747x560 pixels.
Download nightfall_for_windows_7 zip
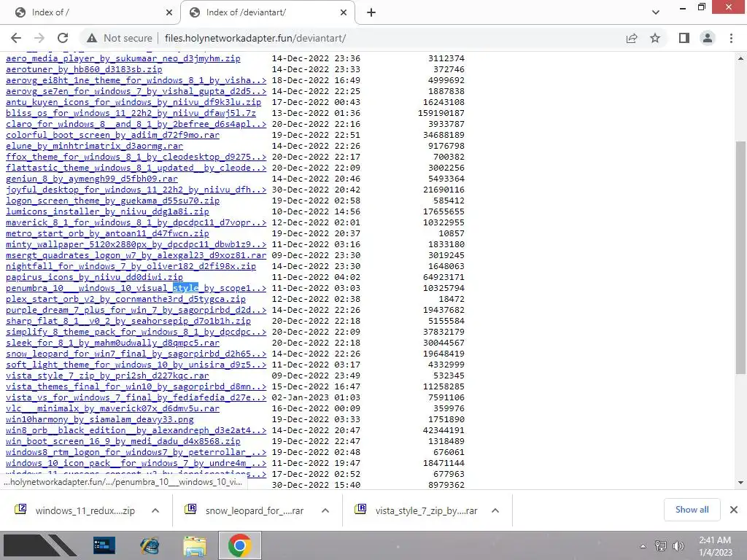[x=131, y=267]
